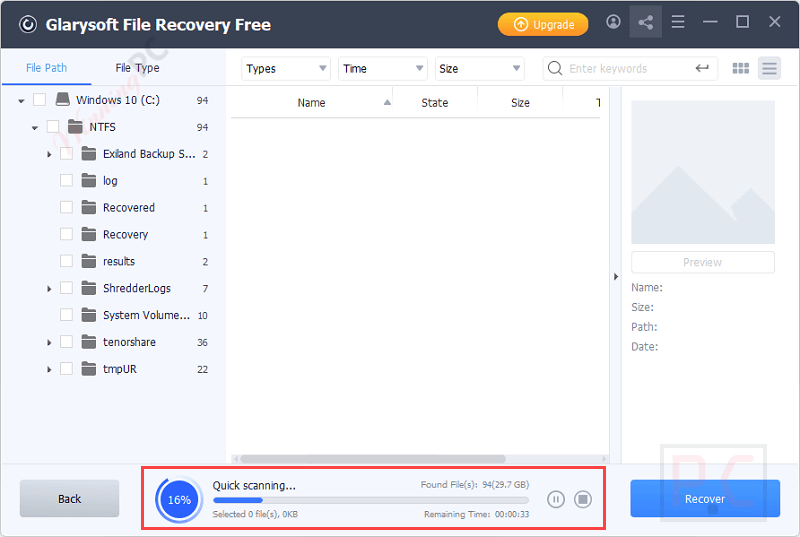The image size is (800, 537).
Task: Click the Upgrade button
Action: 543,24
